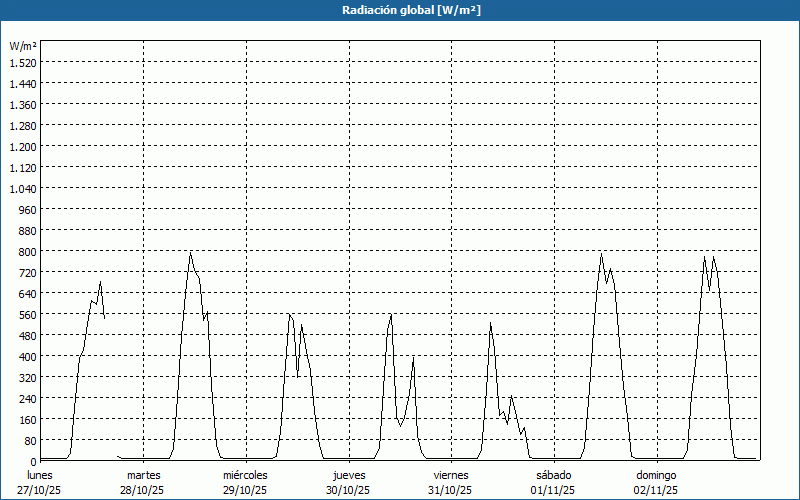Select the "jueves" day label
The height and width of the screenshot is (500, 800).
348,475
